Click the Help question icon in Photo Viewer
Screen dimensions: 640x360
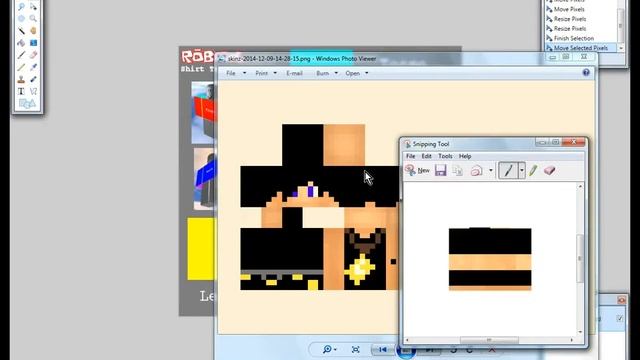pos(586,73)
